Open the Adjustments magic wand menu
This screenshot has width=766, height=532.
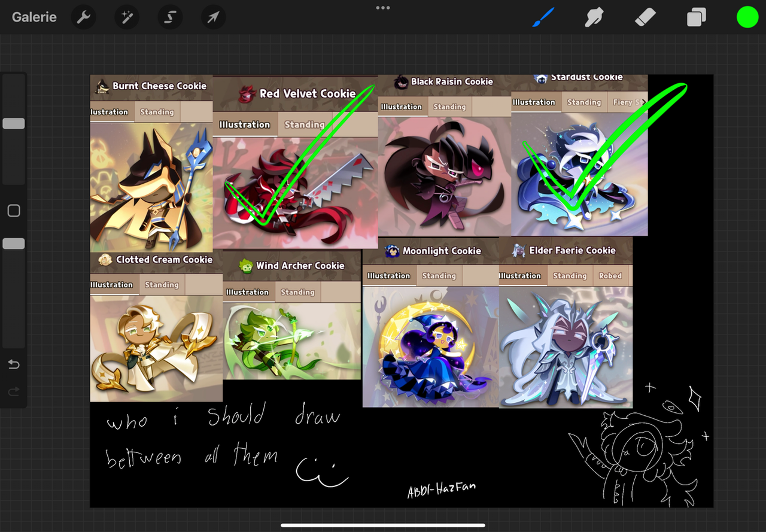pos(127,17)
